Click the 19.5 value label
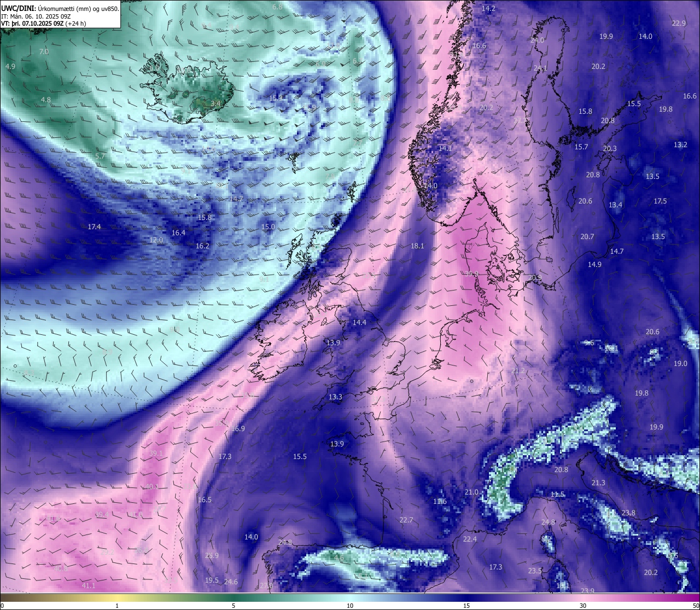This screenshot has height=610, width=700. click(212, 580)
